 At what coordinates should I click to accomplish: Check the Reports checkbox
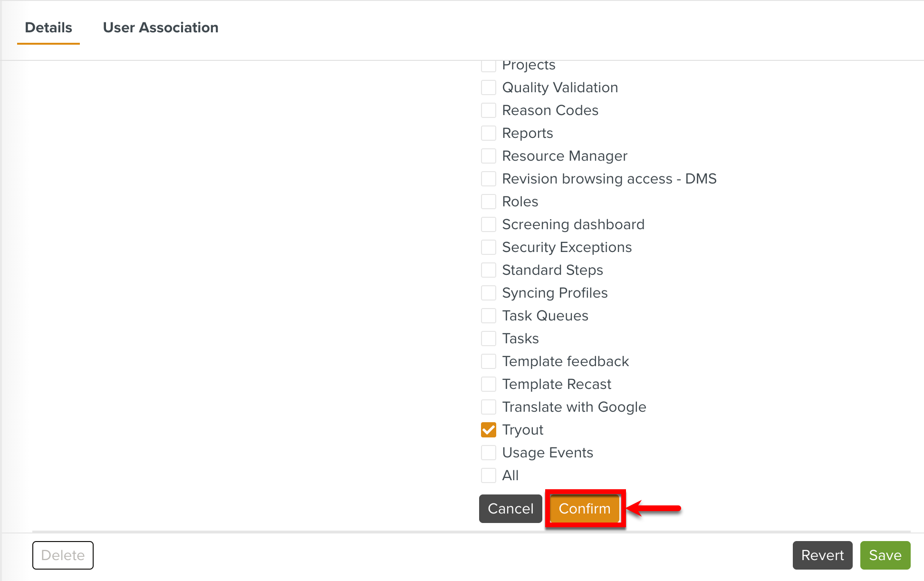488,133
